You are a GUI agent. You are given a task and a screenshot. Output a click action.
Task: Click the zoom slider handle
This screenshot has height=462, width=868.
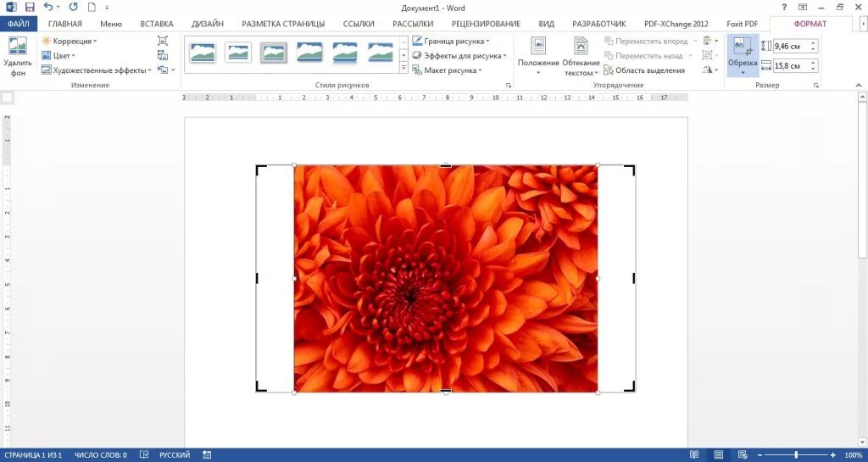click(796, 455)
